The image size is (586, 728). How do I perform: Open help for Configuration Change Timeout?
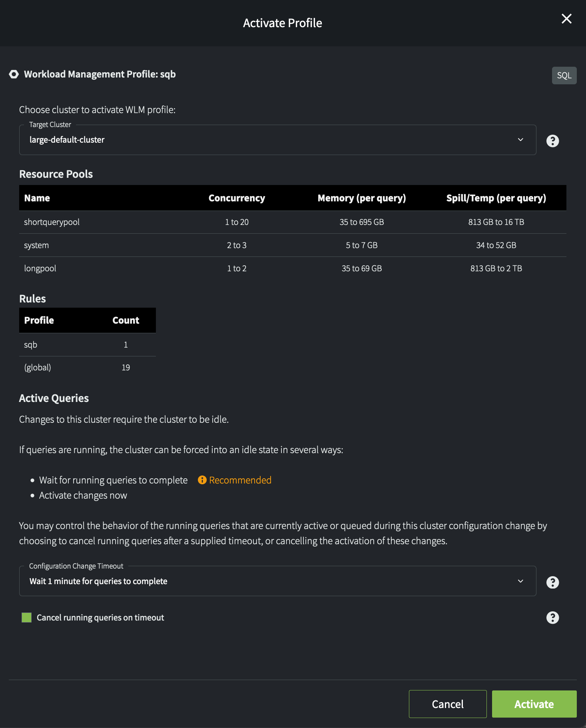(x=552, y=582)
